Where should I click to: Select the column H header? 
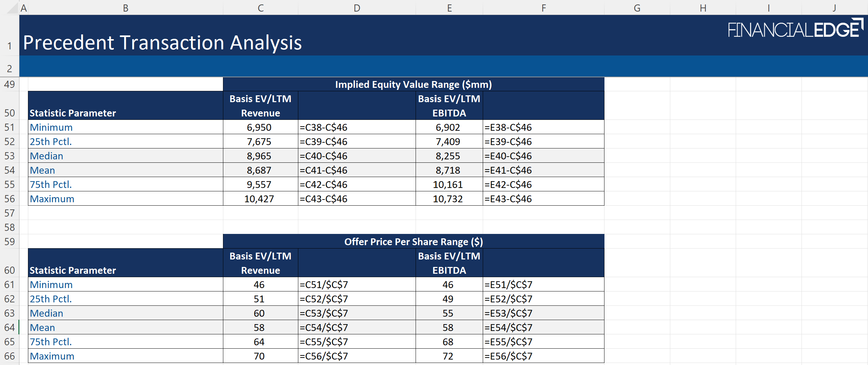(x=703, y=8)
